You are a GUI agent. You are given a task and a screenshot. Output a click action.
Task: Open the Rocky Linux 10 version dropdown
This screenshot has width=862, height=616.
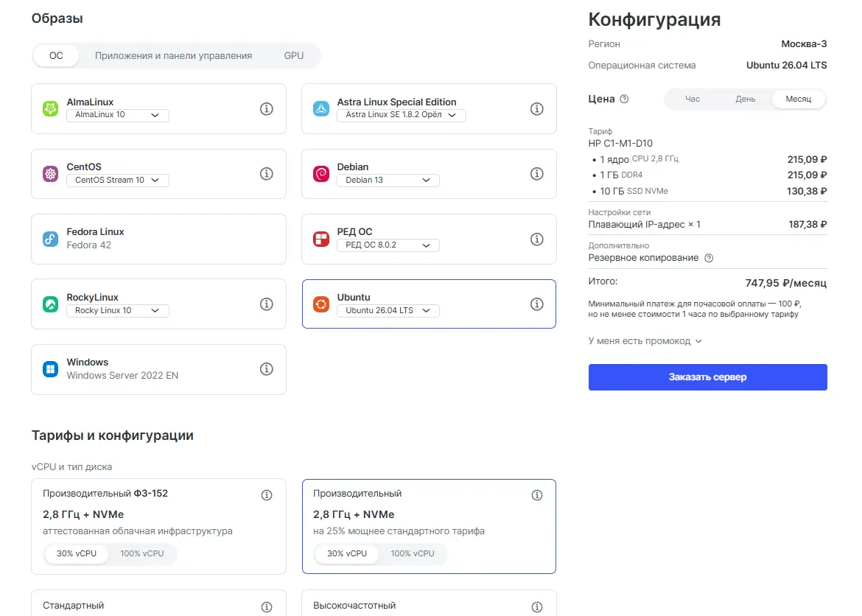[118, 311]
